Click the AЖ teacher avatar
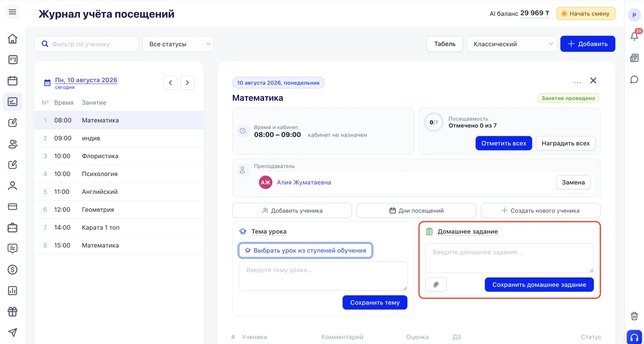The image size is (644, 344). pos(265,182)
